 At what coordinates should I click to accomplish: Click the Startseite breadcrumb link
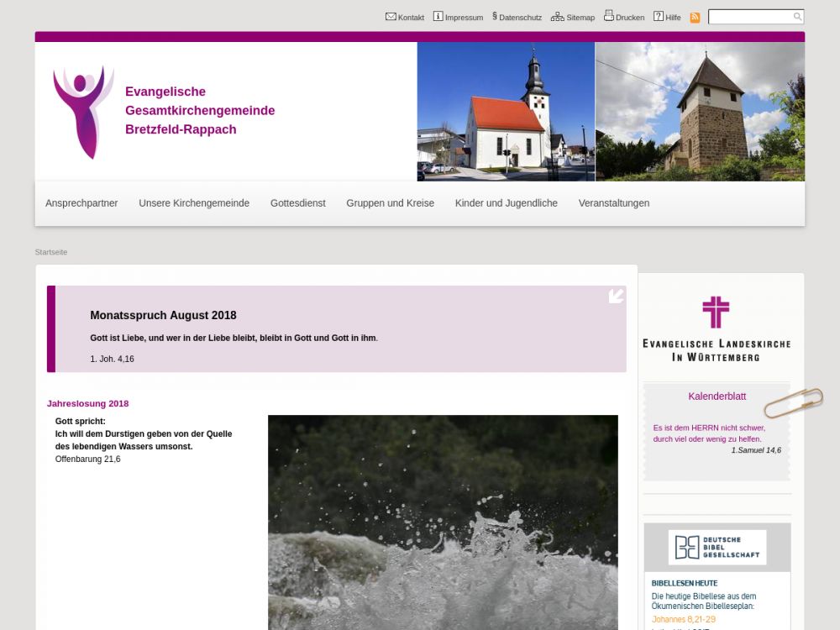click(x=51, y=252)
